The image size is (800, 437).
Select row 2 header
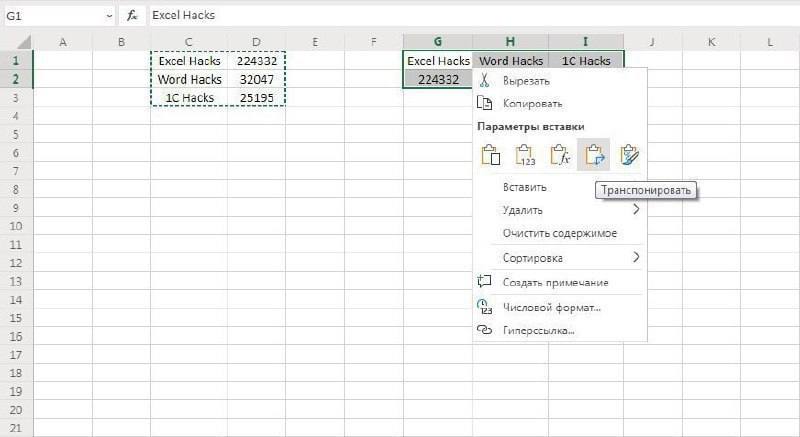pyautogui.click(x=16, y=79)
